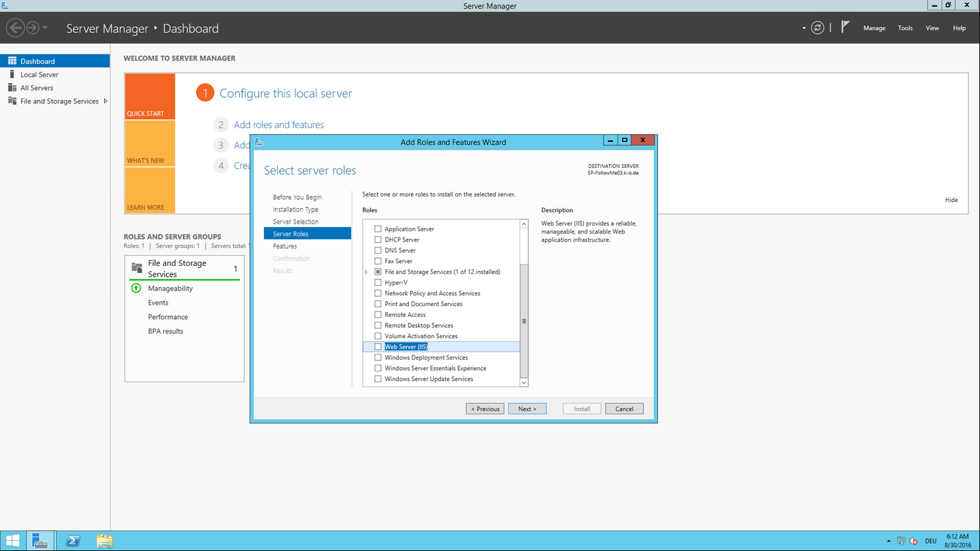Cancel the Add Roles and Features Wizard

(624, 409)
